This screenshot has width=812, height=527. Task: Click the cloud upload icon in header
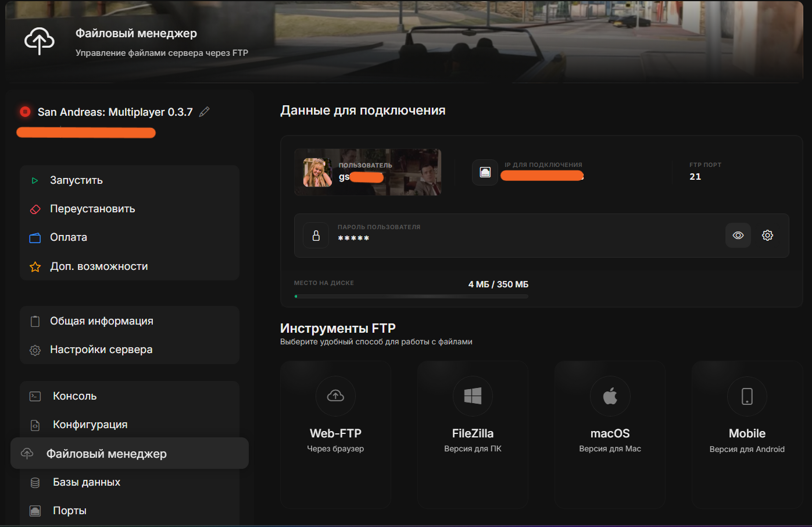point(40,41)
